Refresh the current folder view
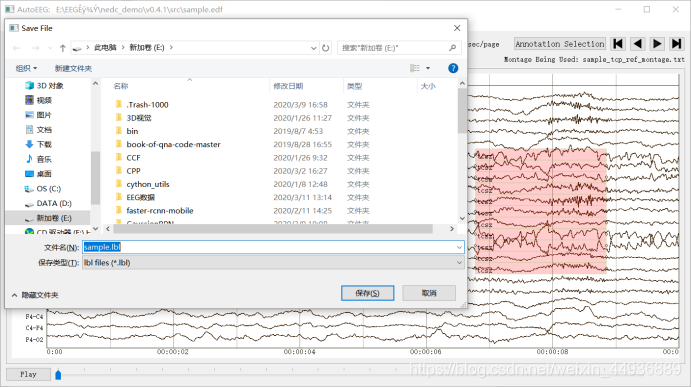The height and width of the screenshot is (388, 691). pyautogui.click(x=326, y=48)
